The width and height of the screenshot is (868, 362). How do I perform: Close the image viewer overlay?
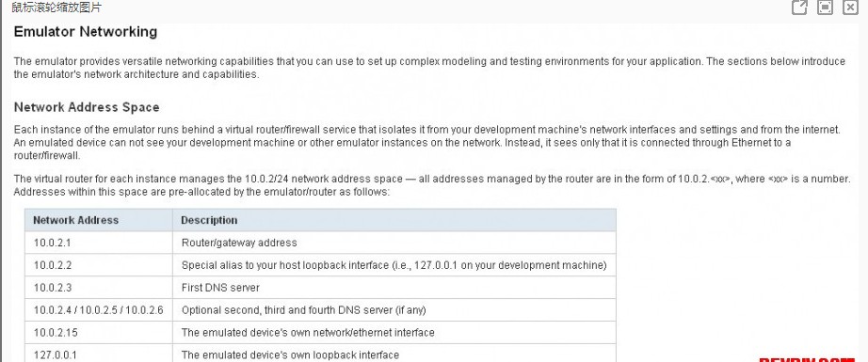point(850,8)
